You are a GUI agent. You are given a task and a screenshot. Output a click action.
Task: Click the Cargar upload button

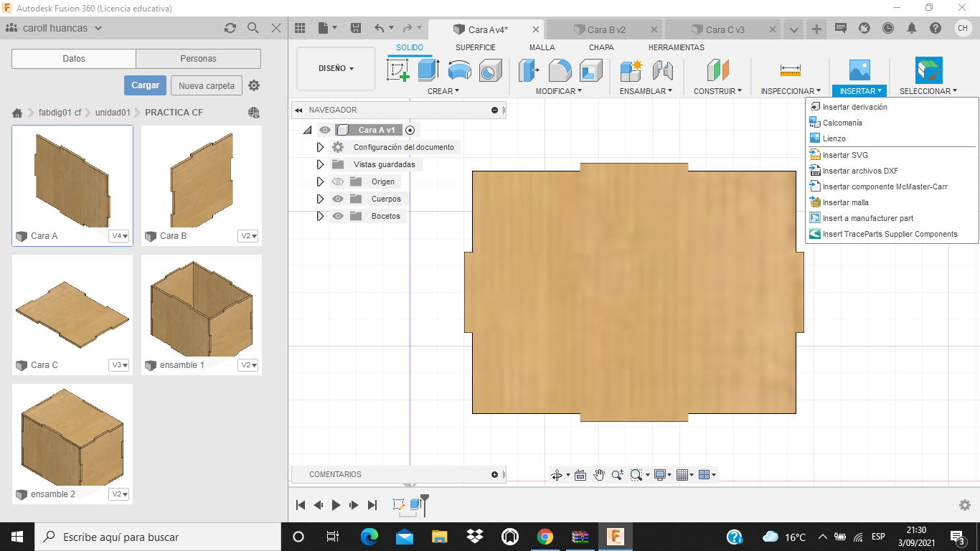tap(145, 85)
